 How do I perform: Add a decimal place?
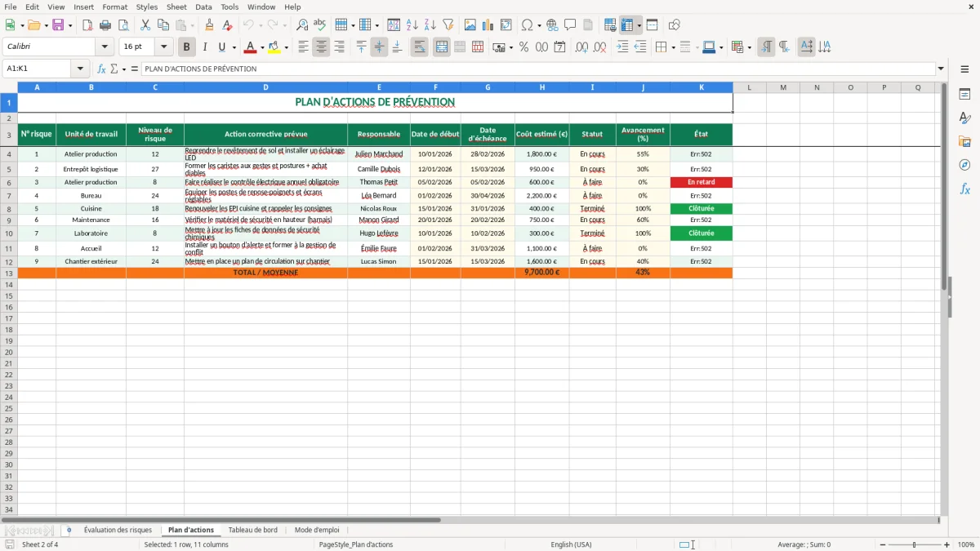[582, 47]
